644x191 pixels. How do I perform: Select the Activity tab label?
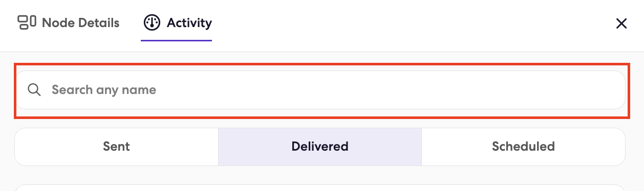(x=189, y=22)
